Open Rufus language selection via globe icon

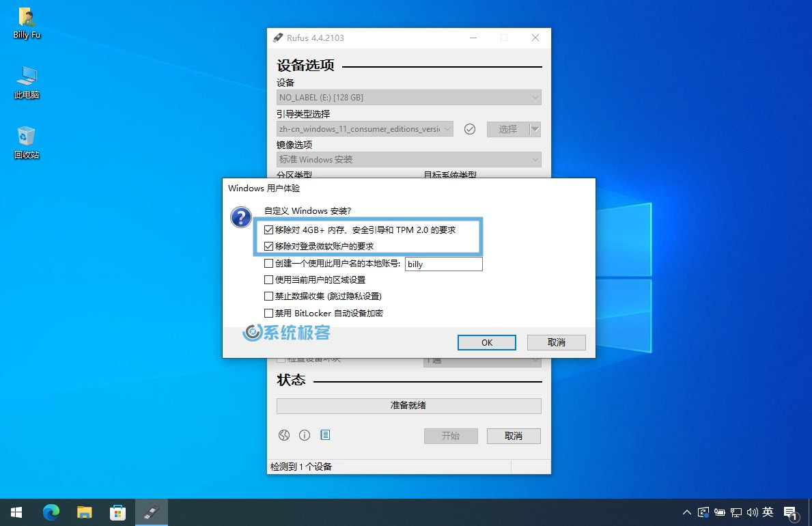(x=283, y=435)
